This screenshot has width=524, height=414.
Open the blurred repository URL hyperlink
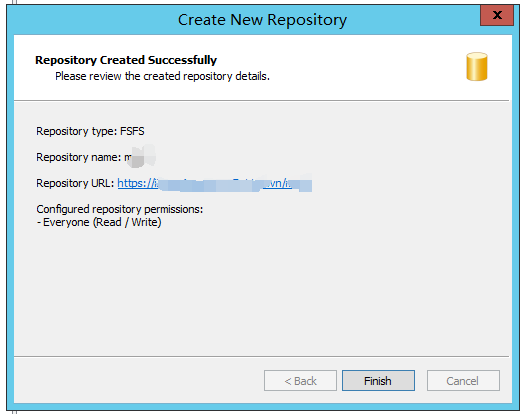pos(215,183)
